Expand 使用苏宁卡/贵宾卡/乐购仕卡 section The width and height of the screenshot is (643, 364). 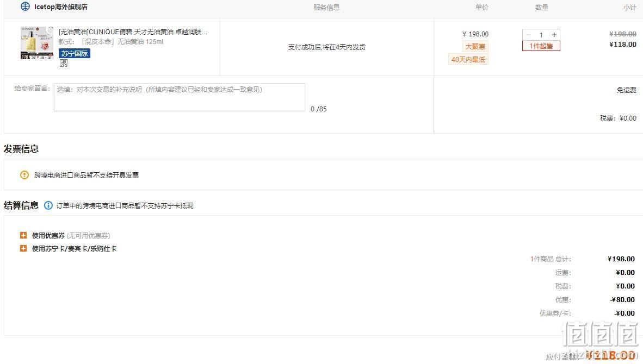[x=23, y=248]
